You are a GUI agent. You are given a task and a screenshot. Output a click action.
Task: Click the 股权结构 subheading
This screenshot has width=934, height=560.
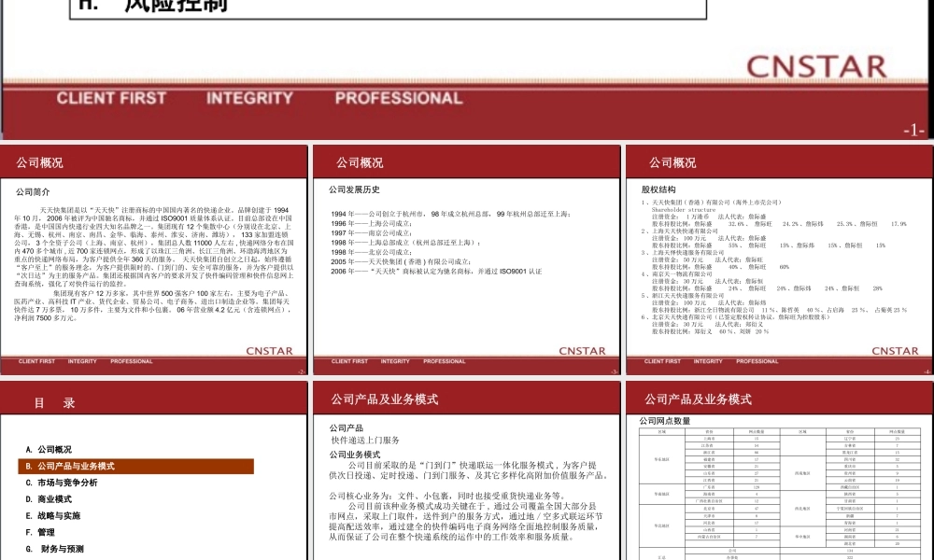[658, 189]
